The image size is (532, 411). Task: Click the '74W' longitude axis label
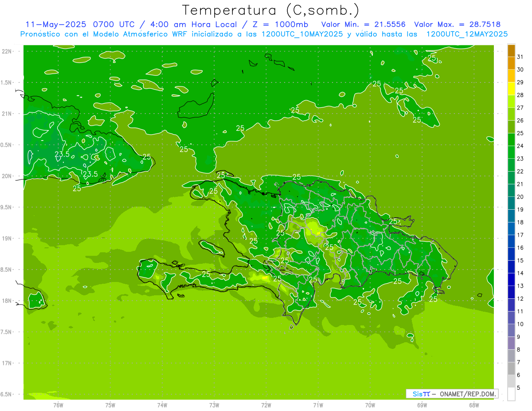click(162, 405)
